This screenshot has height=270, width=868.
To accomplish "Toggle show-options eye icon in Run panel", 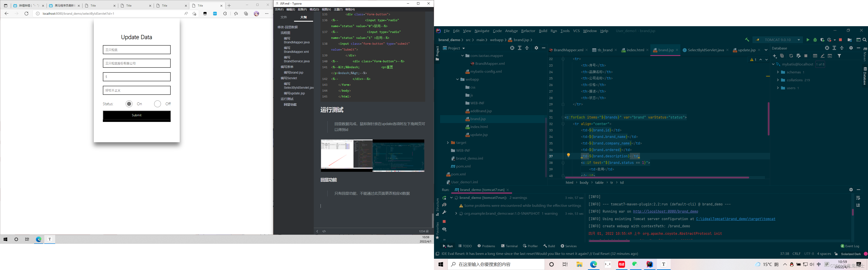I will (444, 229).
